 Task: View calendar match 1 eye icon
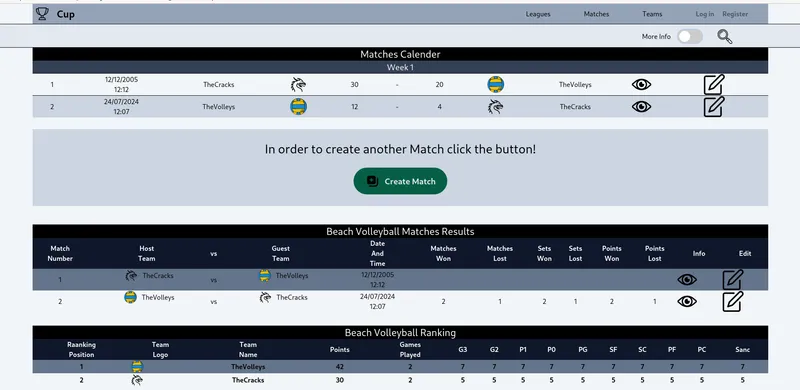641,85
